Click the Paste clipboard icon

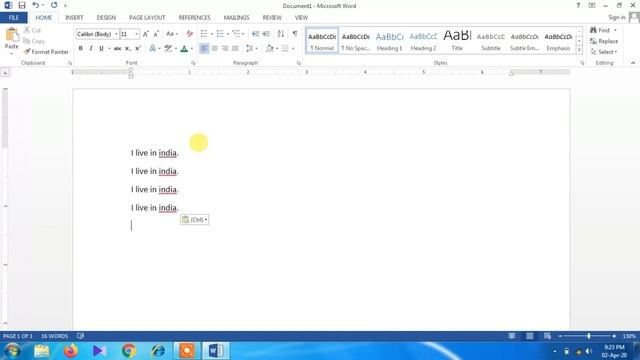coord(11,35)
